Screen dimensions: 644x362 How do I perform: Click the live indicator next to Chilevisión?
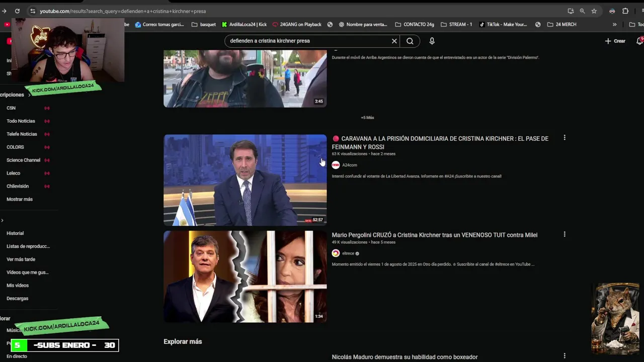tap(47, 187)
